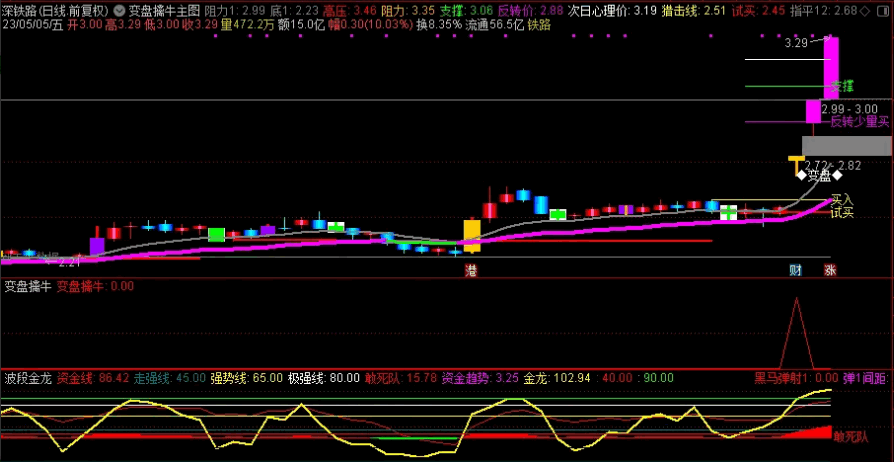
Task: Click the 港 marker below the chart
Action: pyautogui.click(x=471, y=270)
